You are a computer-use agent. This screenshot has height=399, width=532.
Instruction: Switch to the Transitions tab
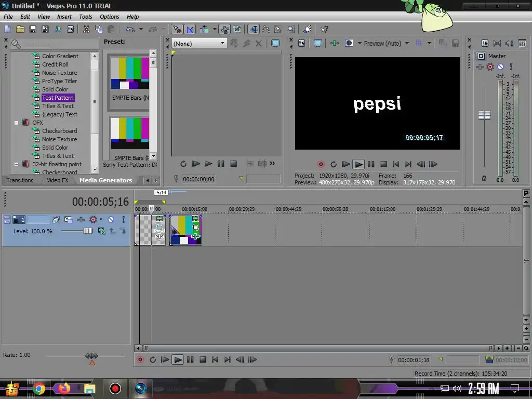(x=20, y=180)
